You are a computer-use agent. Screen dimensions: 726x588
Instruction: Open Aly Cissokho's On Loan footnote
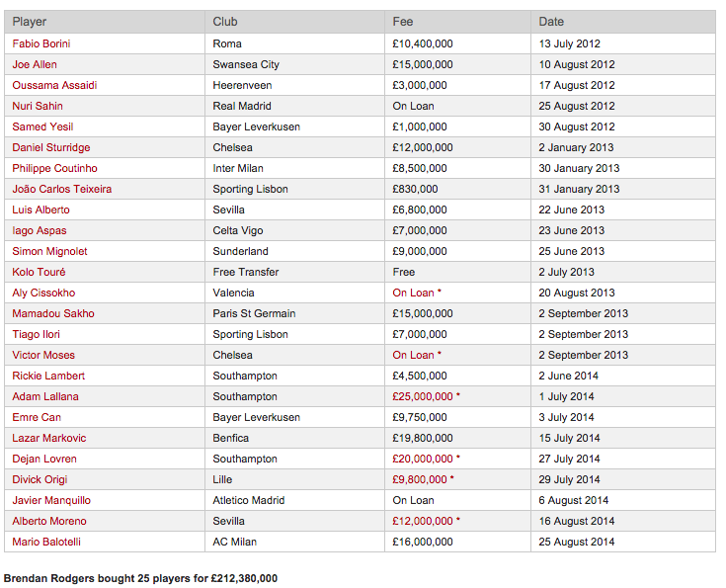point(417,293)
